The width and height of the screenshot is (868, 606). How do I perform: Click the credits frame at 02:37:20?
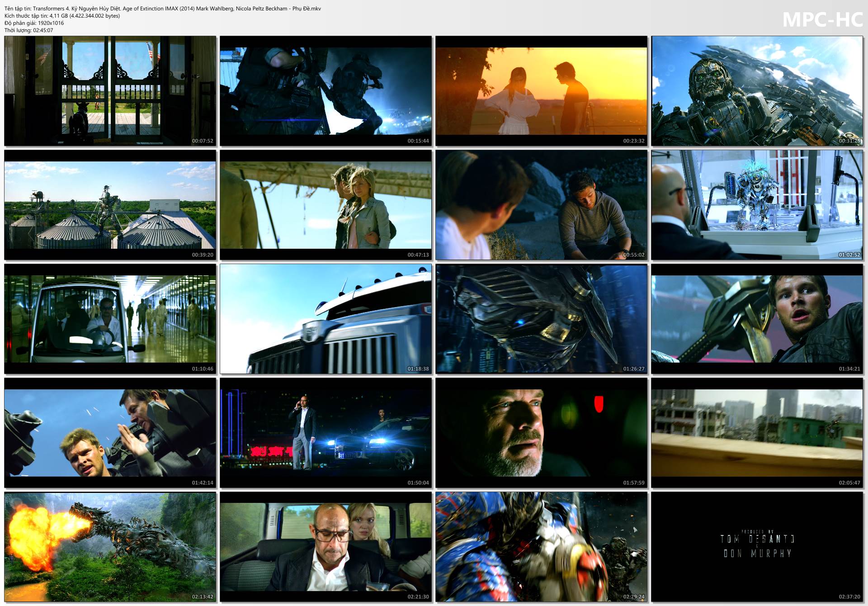click(x=757, y=547)
